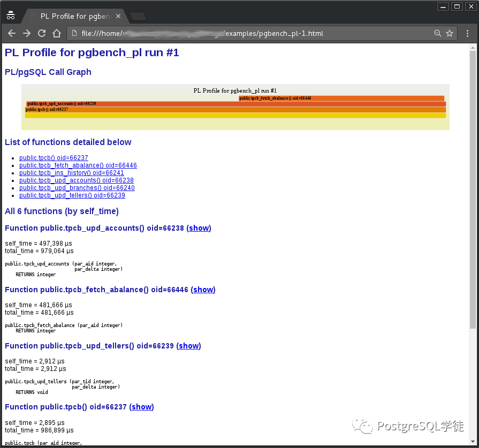Click the tpcb_fetch_abalance bar in call graph
This screenshot has width=479, height=448.
tap(341, 98)
